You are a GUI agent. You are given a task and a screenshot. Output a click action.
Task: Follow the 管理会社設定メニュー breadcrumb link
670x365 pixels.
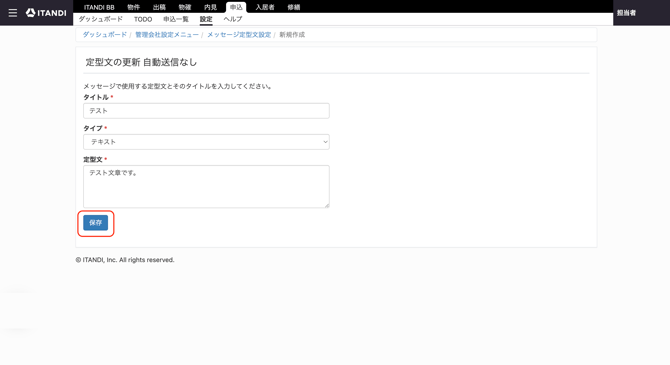[x=167, y=35]
